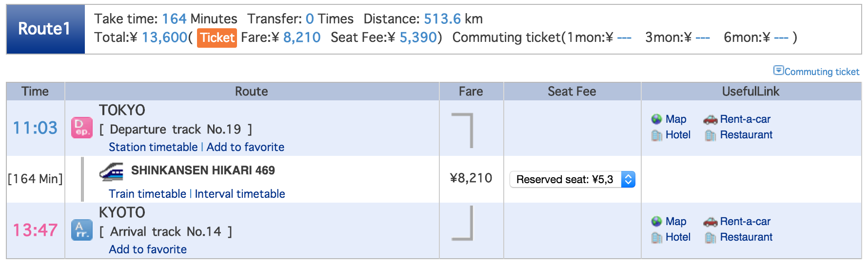Click the orange Ticket button

[217, 38]
